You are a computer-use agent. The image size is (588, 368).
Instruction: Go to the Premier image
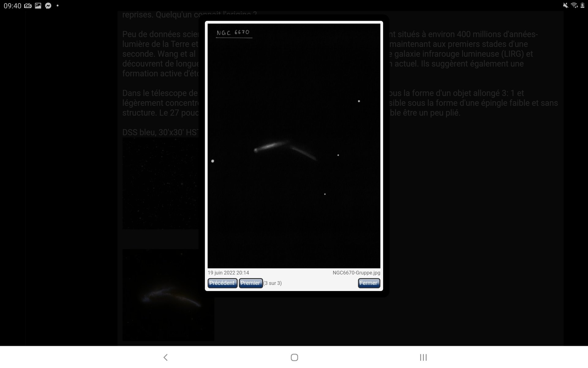[251, 283]
